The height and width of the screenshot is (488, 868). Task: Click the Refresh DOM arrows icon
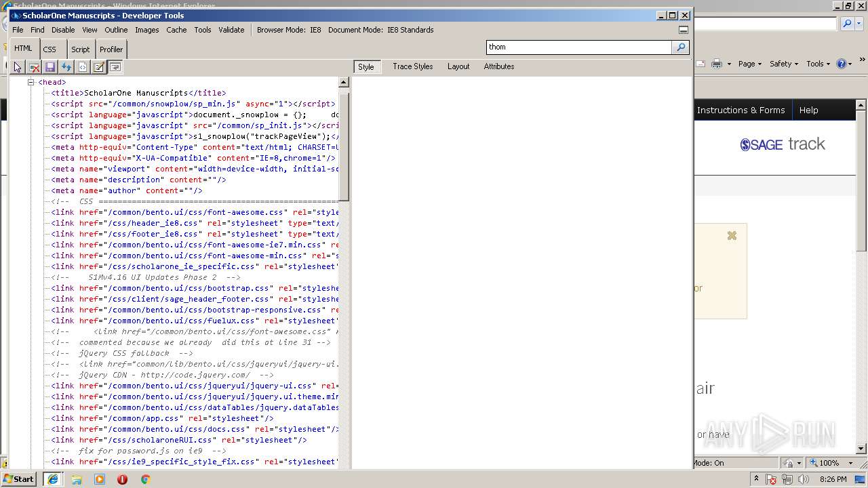(x=66, y=67)
